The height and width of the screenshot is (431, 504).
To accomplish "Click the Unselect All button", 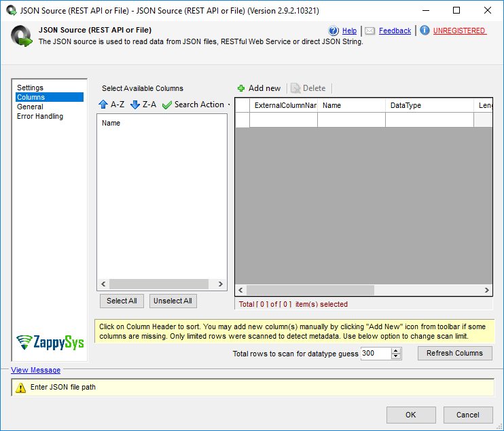I will tap(173, 301).
